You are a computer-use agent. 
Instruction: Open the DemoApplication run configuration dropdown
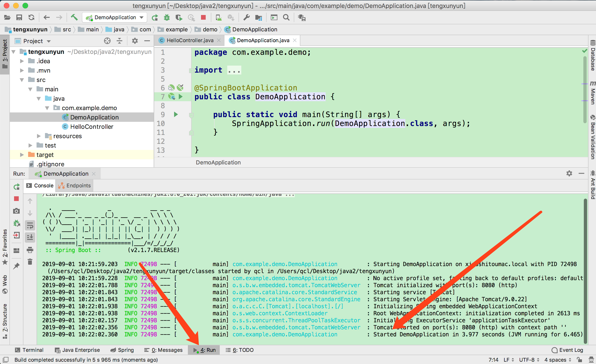point(115,17)
